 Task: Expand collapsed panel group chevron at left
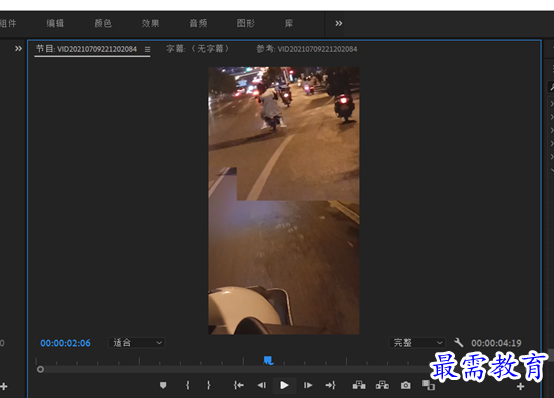tap(18, 48)
